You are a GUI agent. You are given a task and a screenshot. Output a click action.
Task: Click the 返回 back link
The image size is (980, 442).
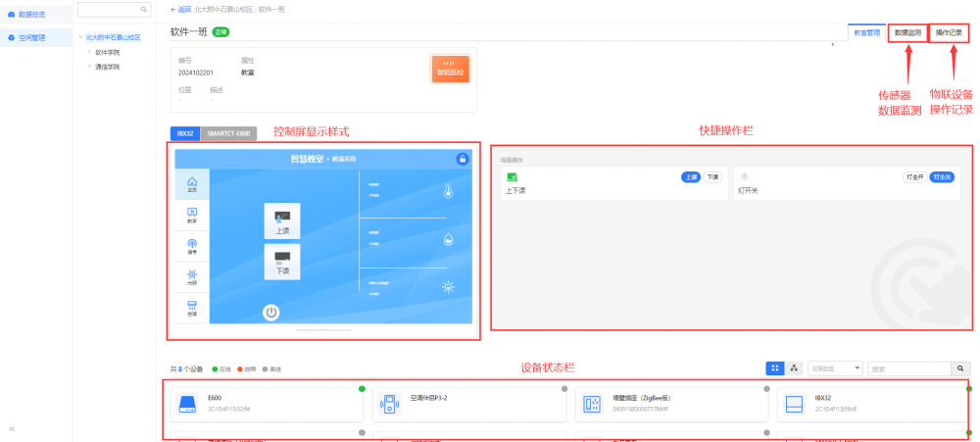[179, 9]
